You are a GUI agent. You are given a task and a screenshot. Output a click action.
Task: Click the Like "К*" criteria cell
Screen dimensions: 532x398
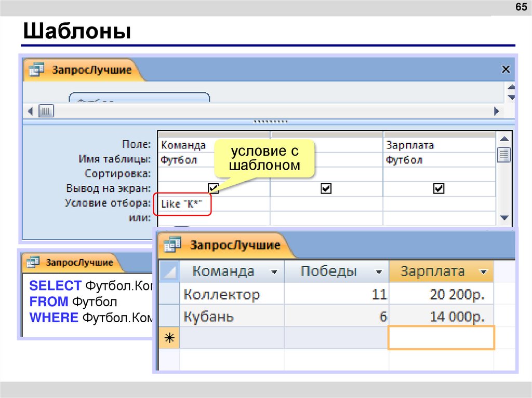point(214,204)
